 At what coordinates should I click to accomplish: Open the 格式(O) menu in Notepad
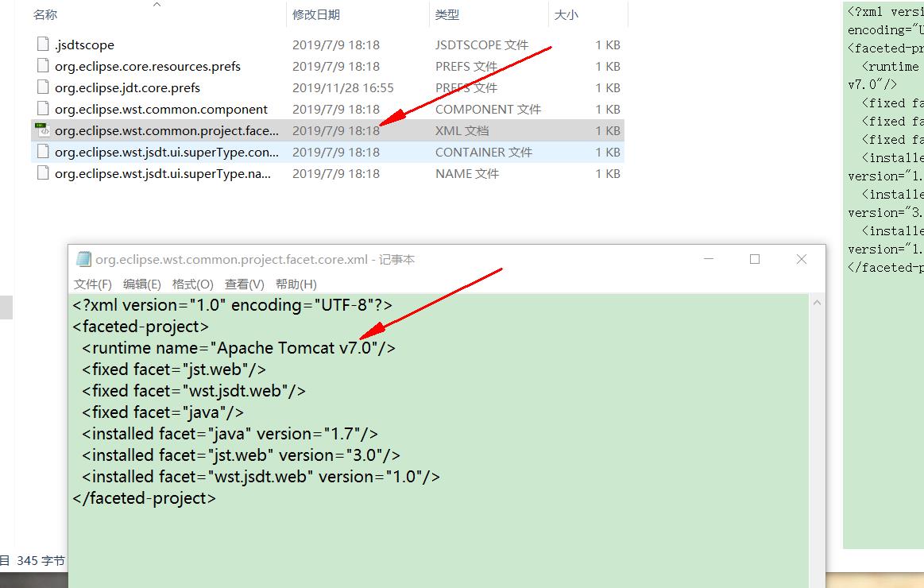pos(193,284)
